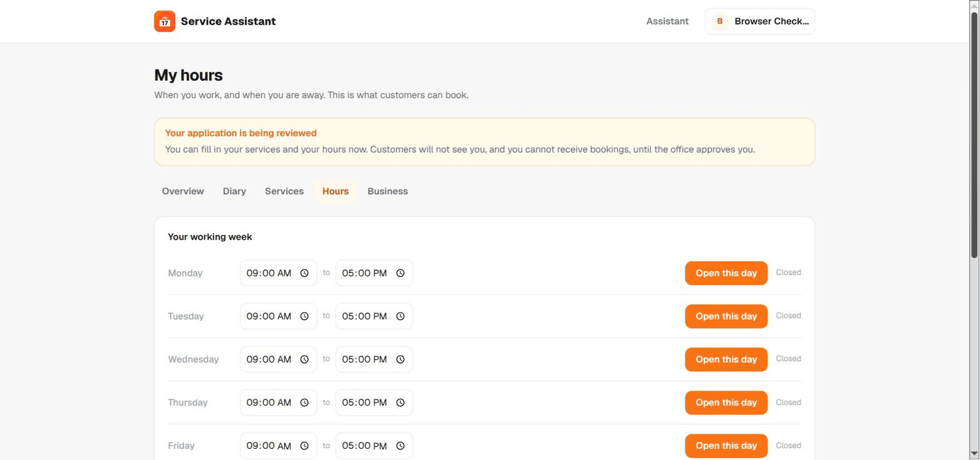This screenshot has height=460, width=980.
Task: Click the Friday day label
Action: pos(181,446)
